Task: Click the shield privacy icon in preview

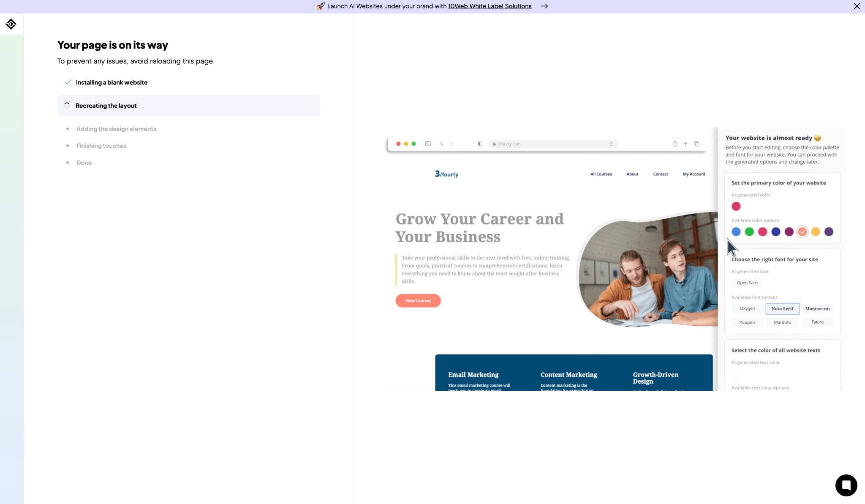Action: [x=480, y=144]
